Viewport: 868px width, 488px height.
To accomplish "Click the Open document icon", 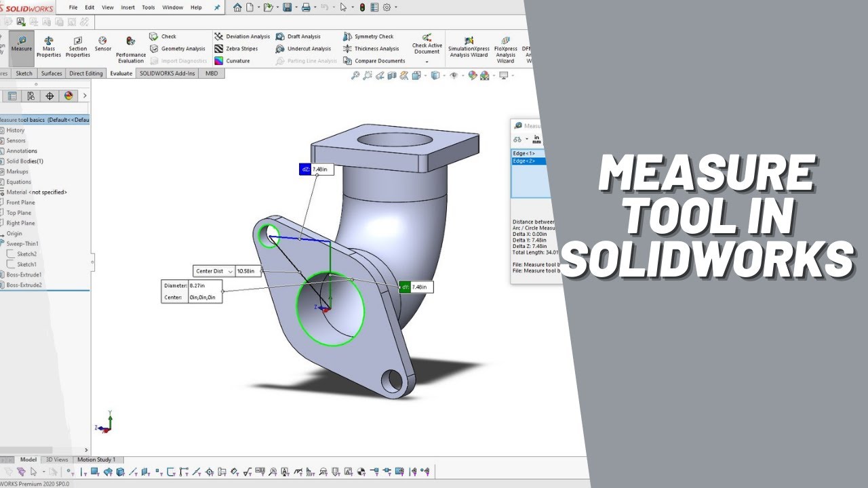I will click(x=268, y=7).
